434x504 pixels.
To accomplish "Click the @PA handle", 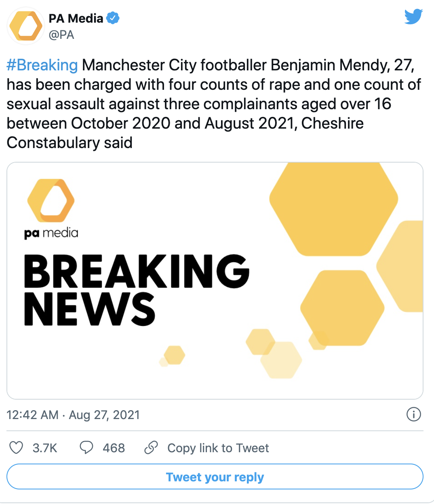I will click(61, 35).
